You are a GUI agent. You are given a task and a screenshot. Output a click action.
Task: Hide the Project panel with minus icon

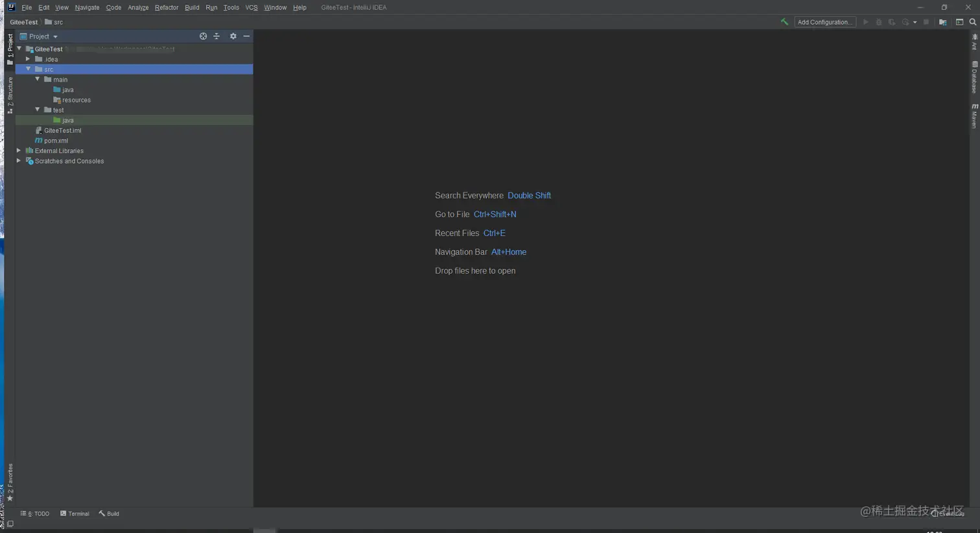[246, 36]
